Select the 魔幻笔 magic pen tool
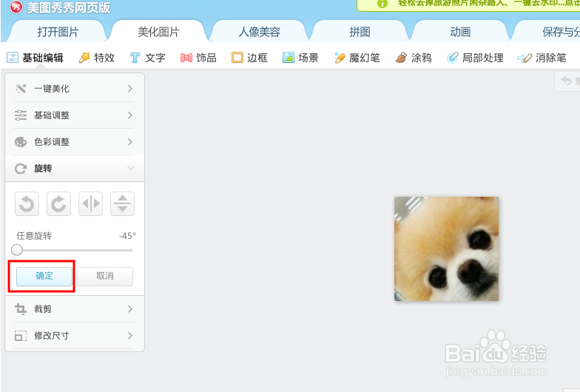The image size is (580, 392). (357, 58)
